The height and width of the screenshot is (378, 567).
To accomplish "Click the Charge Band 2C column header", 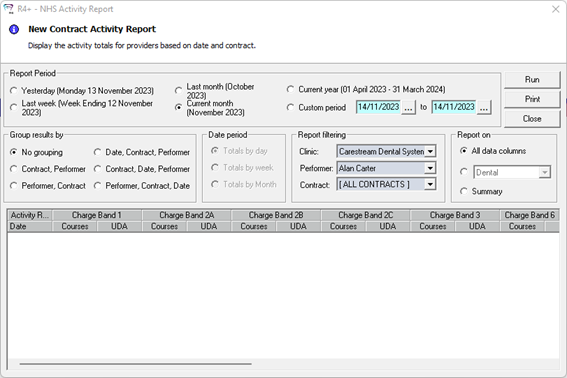I will 365,215.
